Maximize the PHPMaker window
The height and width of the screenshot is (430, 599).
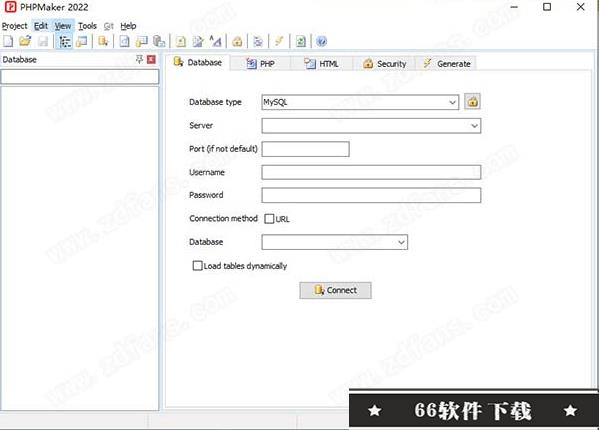[x=547, y=7]
